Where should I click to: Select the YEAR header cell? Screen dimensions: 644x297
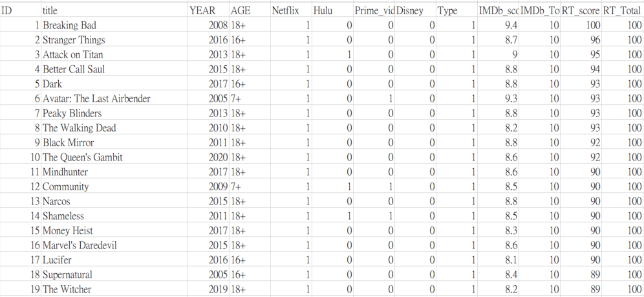click(209, 11)
